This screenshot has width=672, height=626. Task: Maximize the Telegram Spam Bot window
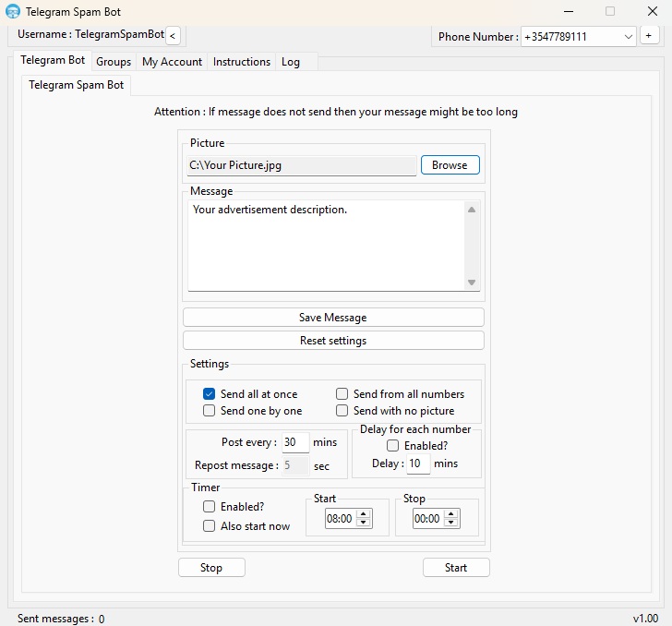coord(610,12)
